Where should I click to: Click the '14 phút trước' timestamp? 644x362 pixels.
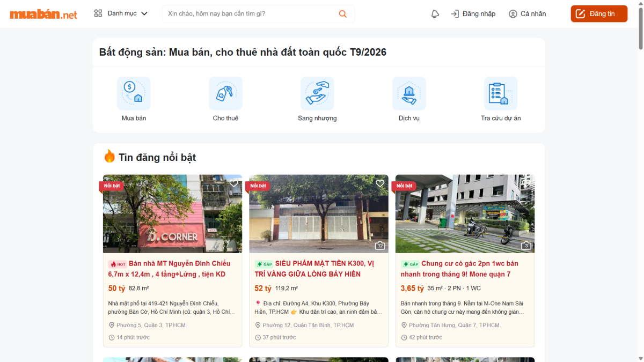tap(133, 337)
